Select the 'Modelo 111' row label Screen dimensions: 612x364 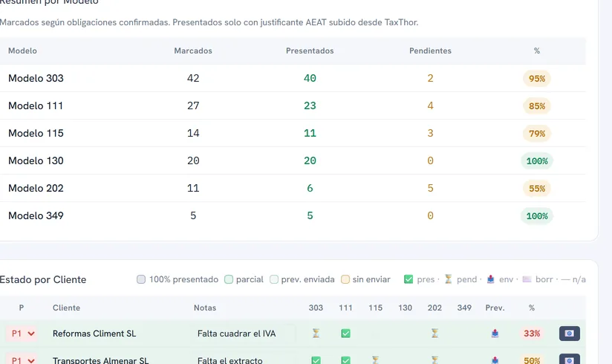36,105
